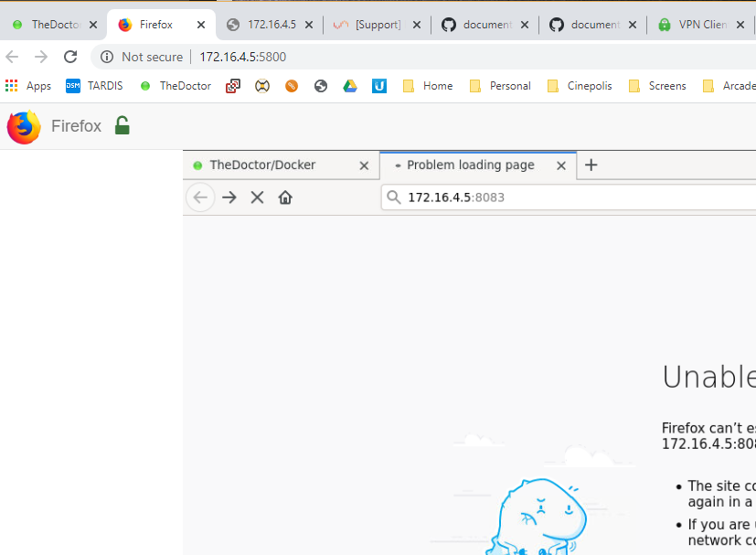Close the first GitHub document tab
The width and height of the screenshot is (756, 555).
[x=525, y=25]
